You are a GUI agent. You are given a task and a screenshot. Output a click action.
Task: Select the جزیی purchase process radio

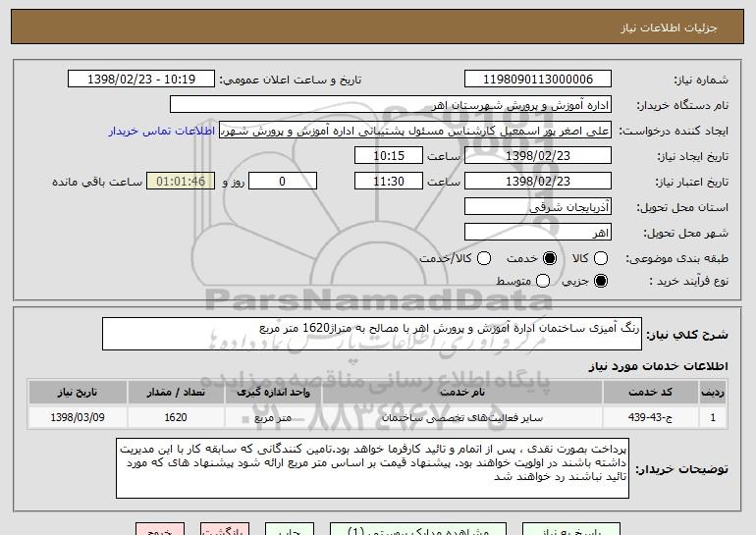[x=600, y=281]
